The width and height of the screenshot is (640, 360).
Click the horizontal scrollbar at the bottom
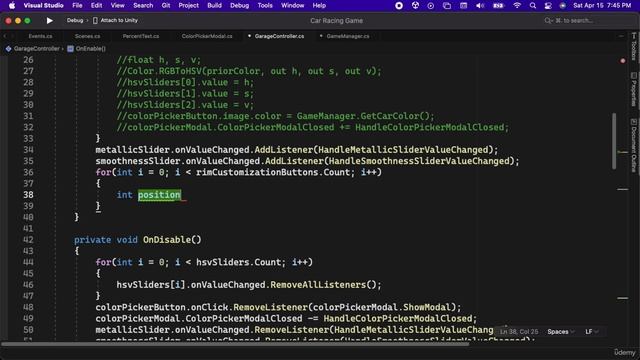pyautogui.click(x=235, y=344)
